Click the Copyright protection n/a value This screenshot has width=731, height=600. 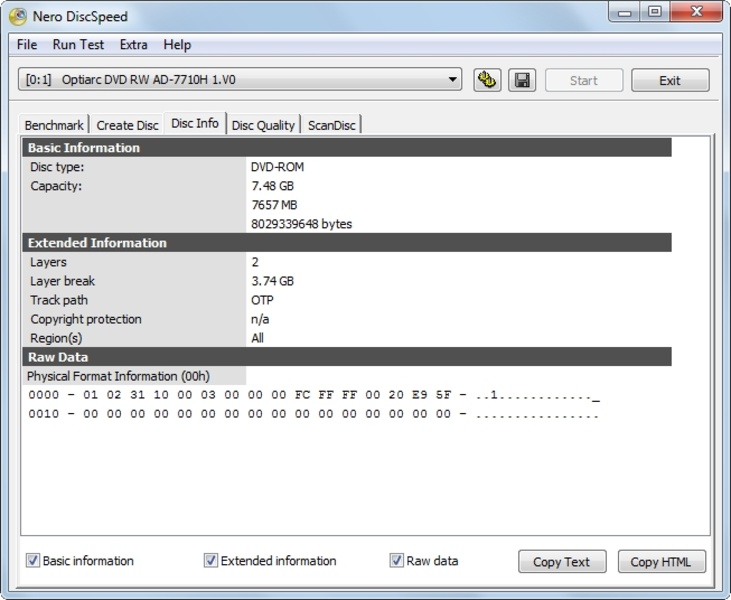coord(260,319)
